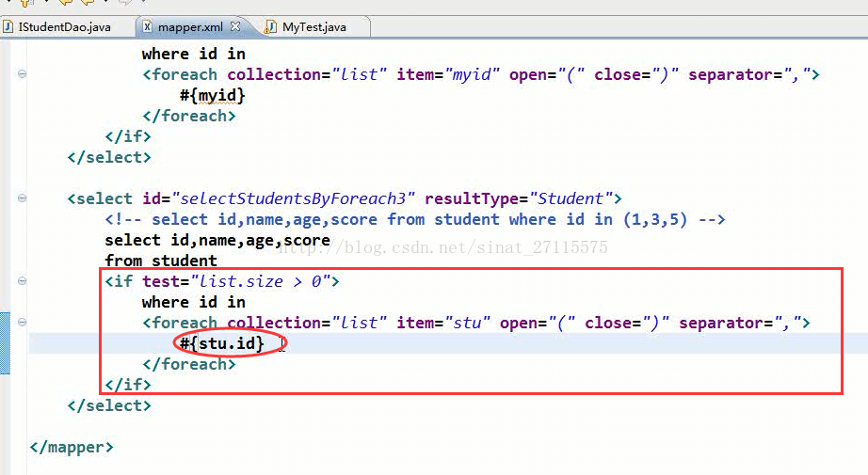Click 'where id in' above the stu foreach
Viewport: 868px width, 475px height.
[193, 302]
